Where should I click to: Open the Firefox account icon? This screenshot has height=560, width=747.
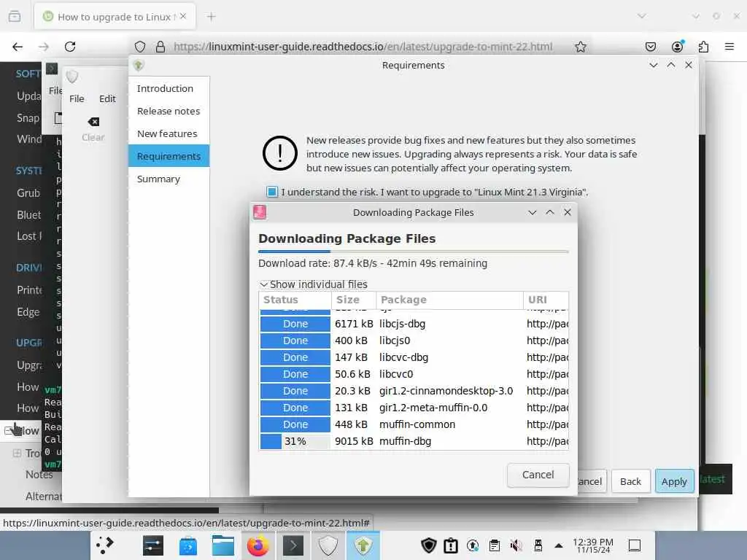pos(677,46)
